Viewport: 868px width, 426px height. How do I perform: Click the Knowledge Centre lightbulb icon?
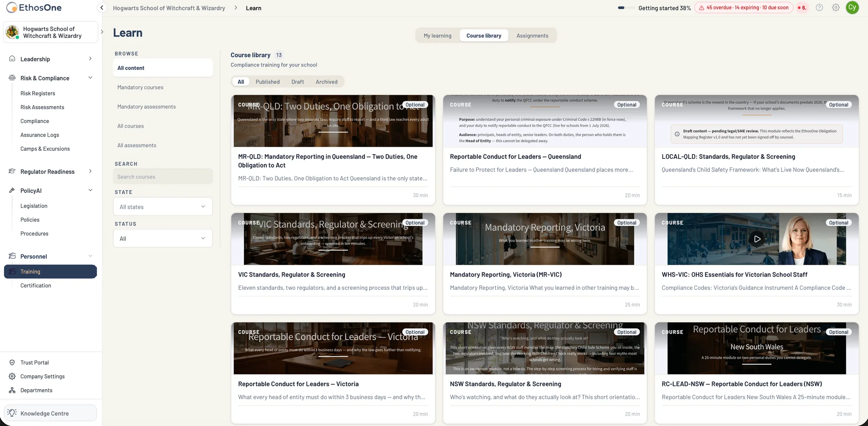[12, 413]
